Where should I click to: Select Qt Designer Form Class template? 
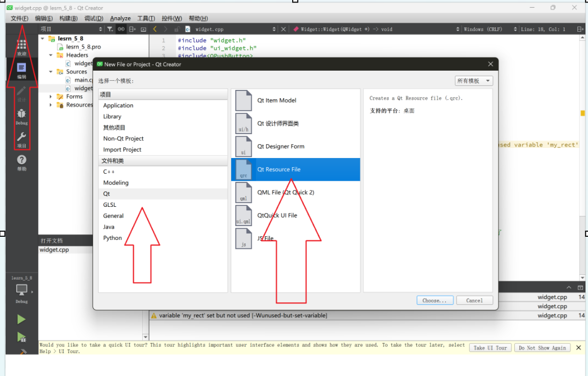[x=295, y=123]
